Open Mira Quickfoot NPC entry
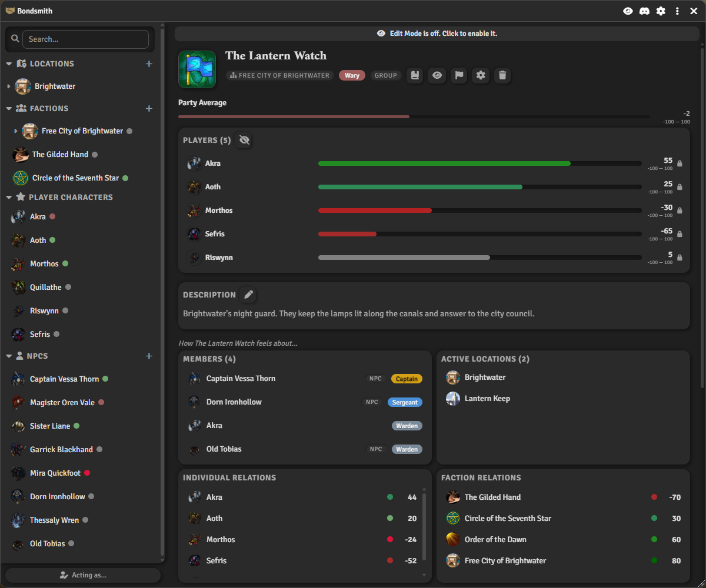 click(55, 473)
